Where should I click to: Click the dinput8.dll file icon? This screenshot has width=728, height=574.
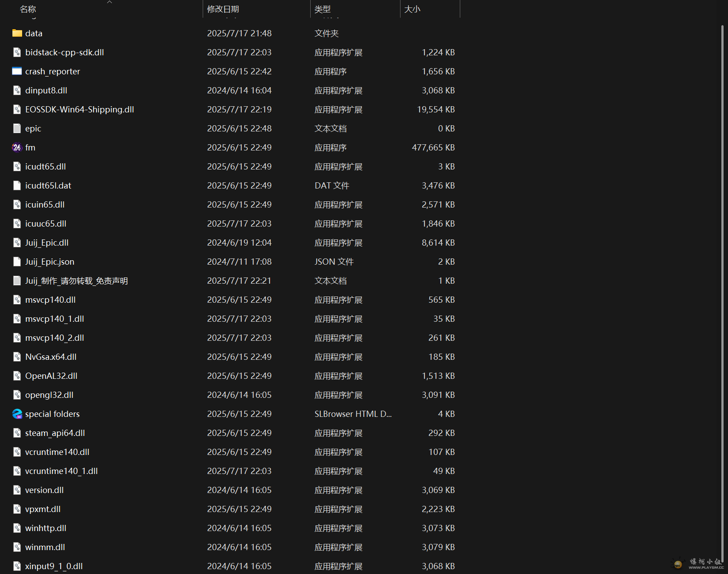(x=17, y=90)
